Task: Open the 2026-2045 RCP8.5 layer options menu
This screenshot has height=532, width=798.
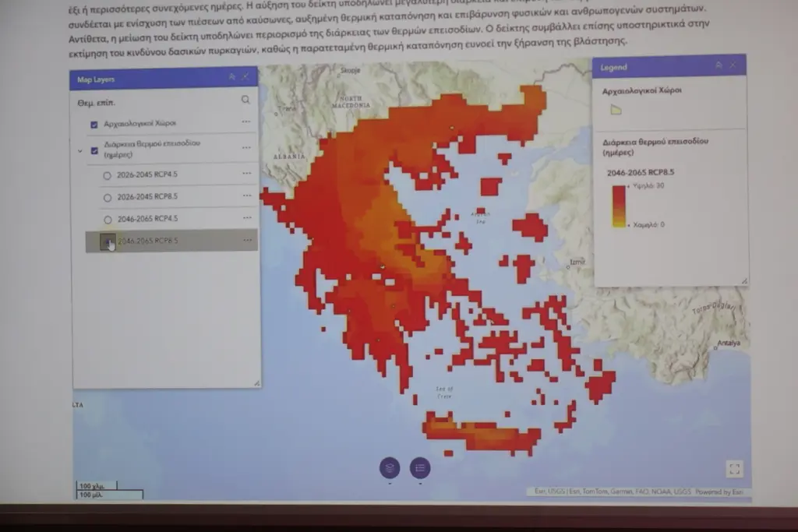Action: pyautogui.click(x=247, y=196)
